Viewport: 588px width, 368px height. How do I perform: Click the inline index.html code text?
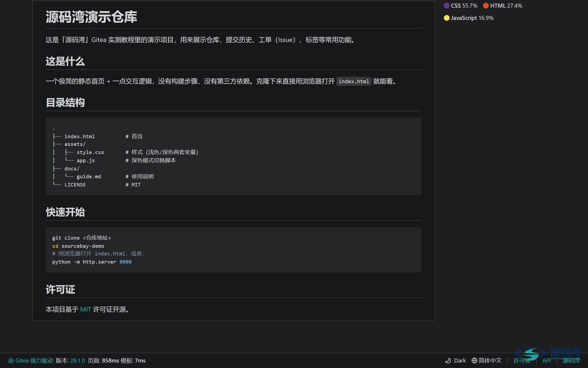coord(354,81)
